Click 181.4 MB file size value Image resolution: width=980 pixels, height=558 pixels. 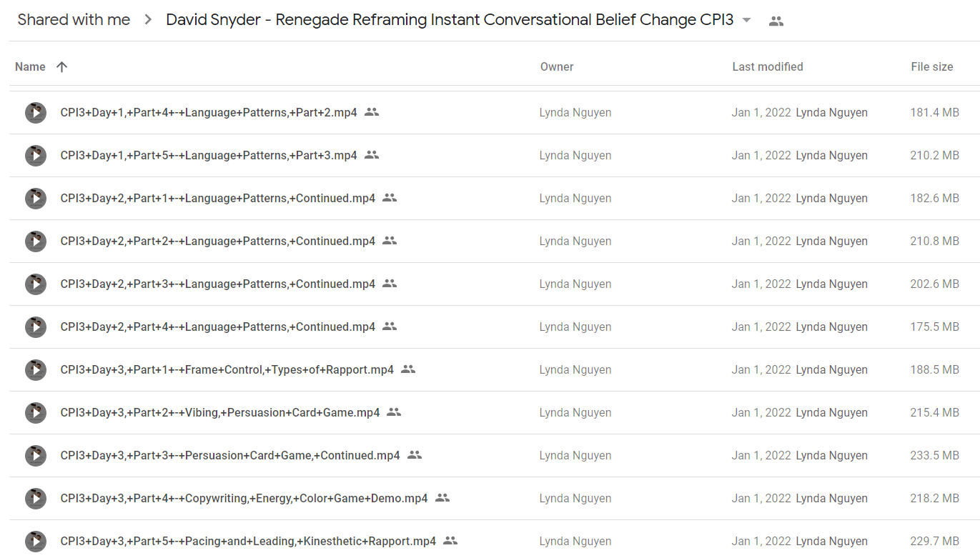pyautogui.click(x=935, y=113)
